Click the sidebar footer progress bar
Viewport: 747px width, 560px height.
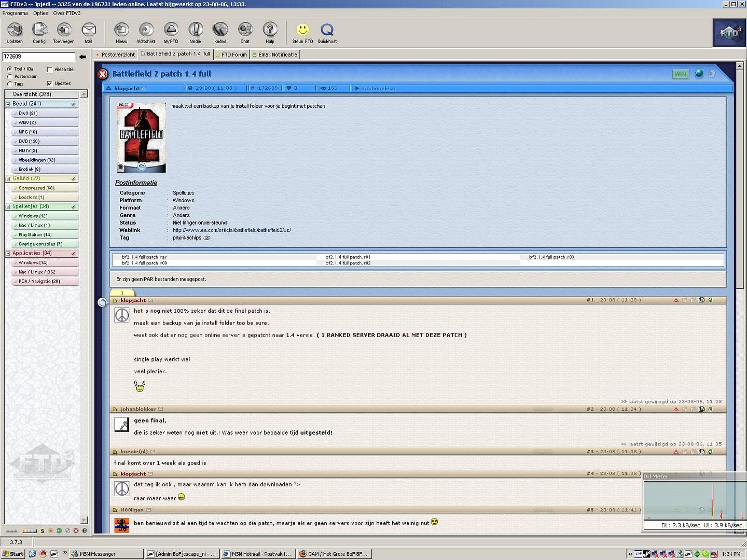[30, 530]
